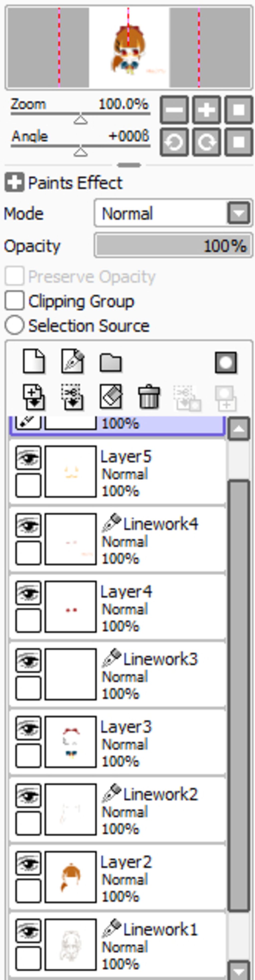Enable the Clipping Group checkbox
255x980 pixels.
pyautogui.click(x=14, y=301)
